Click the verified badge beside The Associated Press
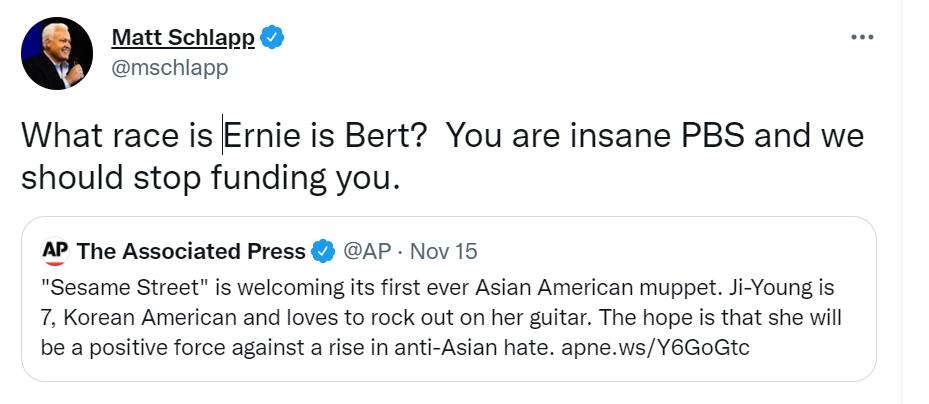929x404 pixels. pos(323,250)
